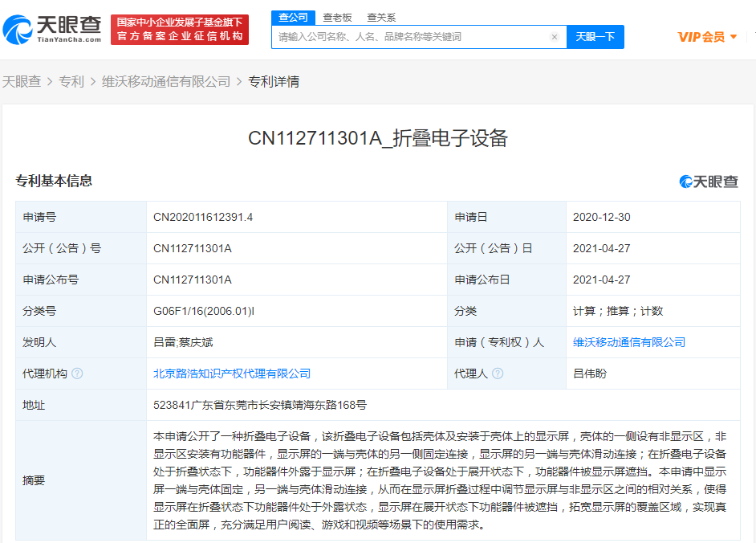Click the 天眼一下 search button
Screen dimensions: 756x543
pos(595,37)
